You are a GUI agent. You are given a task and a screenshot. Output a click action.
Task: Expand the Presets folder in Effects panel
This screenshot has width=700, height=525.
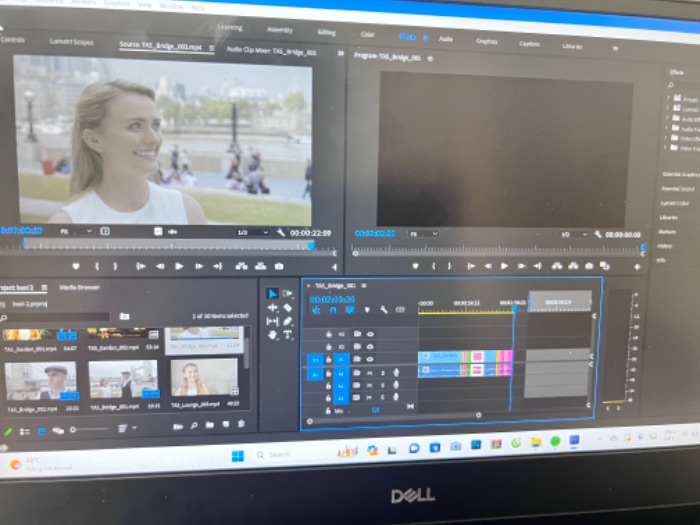point(669,98)
